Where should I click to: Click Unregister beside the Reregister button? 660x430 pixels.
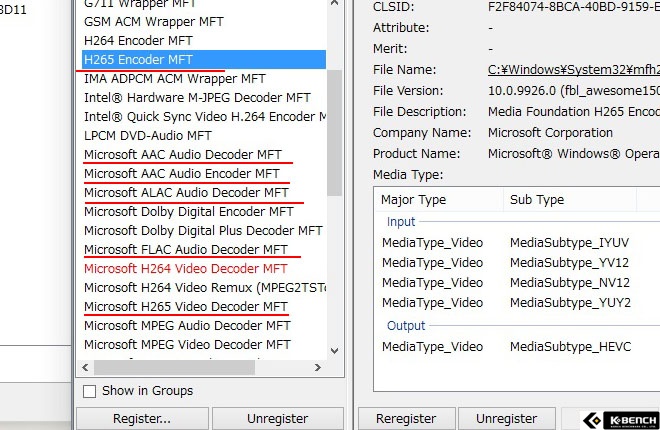click(506, 419)
